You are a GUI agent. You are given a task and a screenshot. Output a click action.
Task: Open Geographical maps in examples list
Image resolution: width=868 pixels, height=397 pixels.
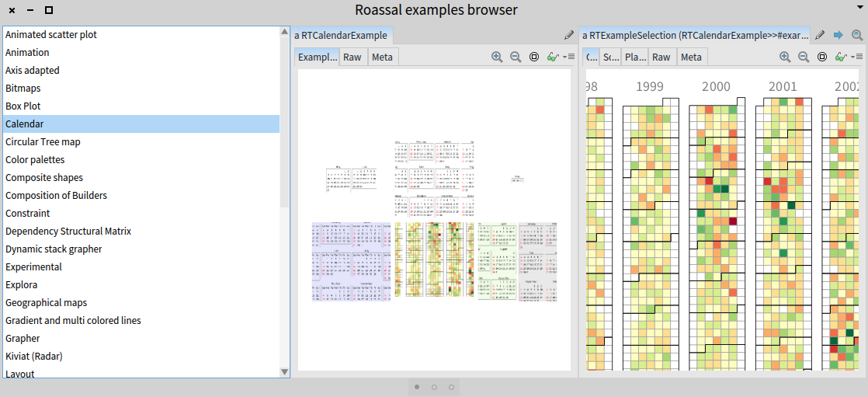46,302
